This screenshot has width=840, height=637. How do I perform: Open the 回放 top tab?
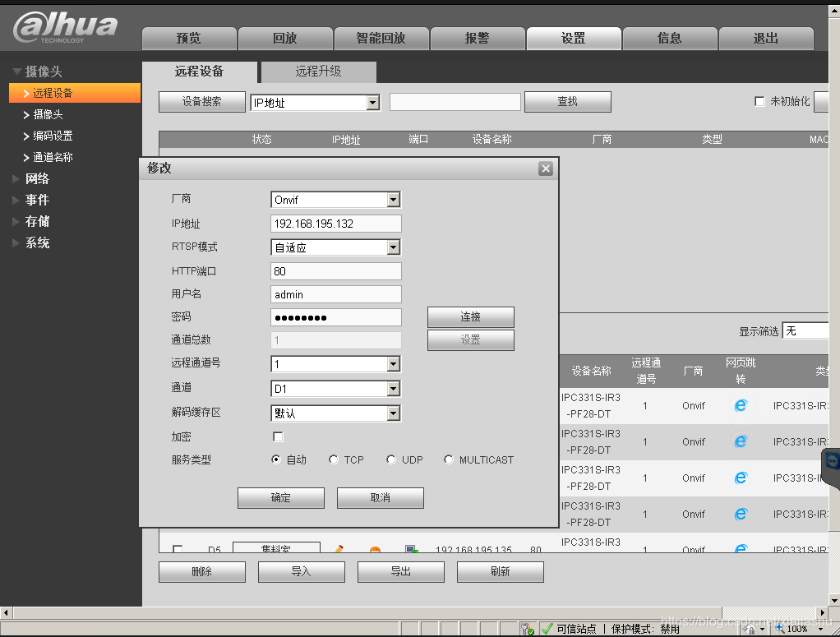tap(285, 39)
